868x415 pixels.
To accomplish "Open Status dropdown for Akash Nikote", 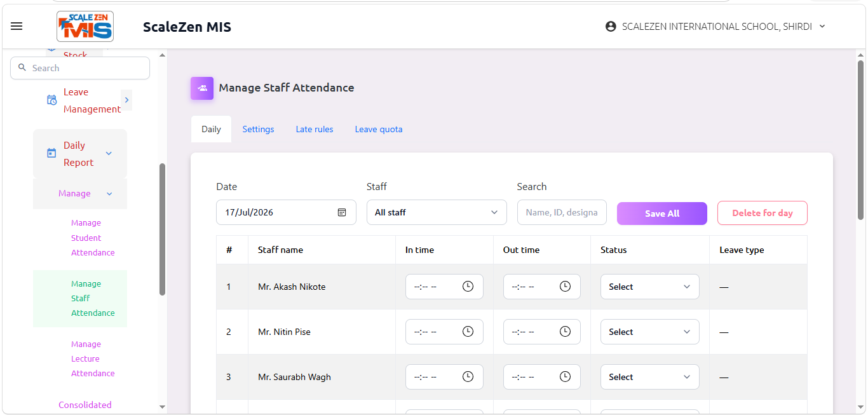I will (649, 287).
